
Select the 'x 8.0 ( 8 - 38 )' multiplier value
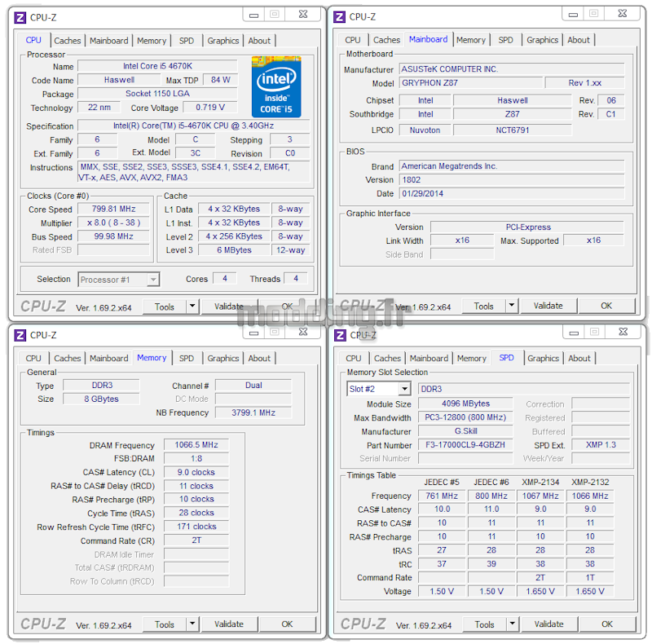click(x=113, y=223)
